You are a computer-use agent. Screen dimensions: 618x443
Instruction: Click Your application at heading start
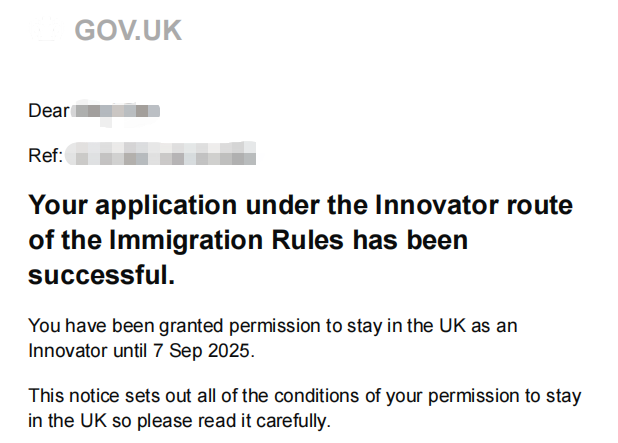[x=132, y=205]
